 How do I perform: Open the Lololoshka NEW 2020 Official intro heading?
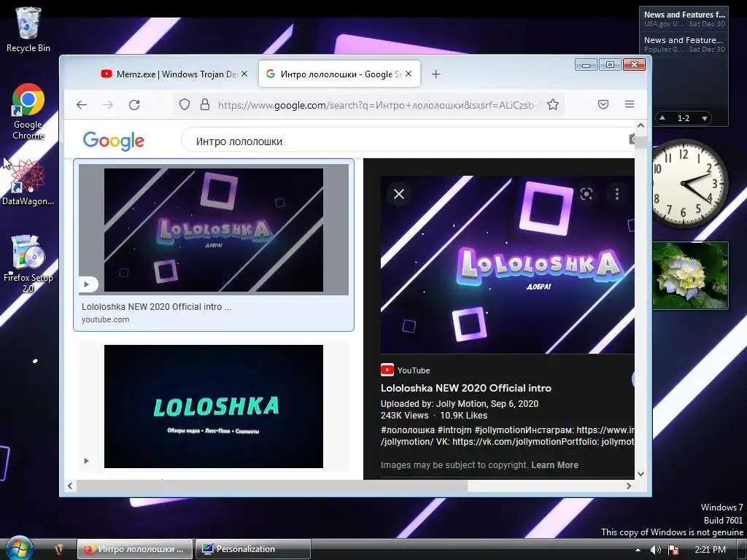coord(466,388)
